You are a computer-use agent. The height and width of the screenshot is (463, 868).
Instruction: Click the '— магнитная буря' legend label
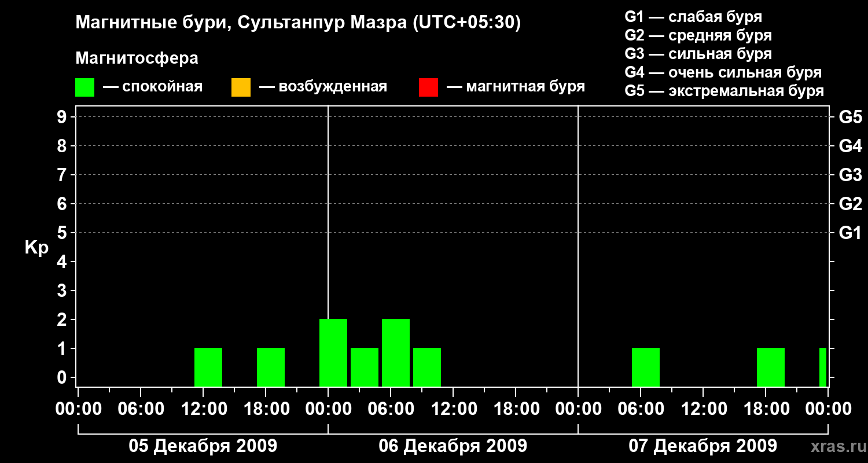point(516,87)
